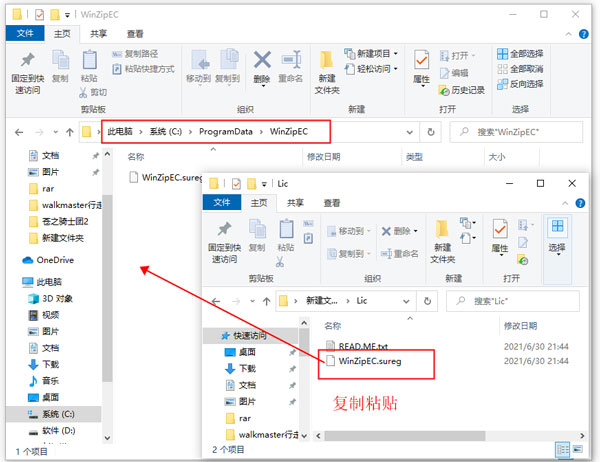Switch to large icons view in Lic window

[x=578, y=449]
